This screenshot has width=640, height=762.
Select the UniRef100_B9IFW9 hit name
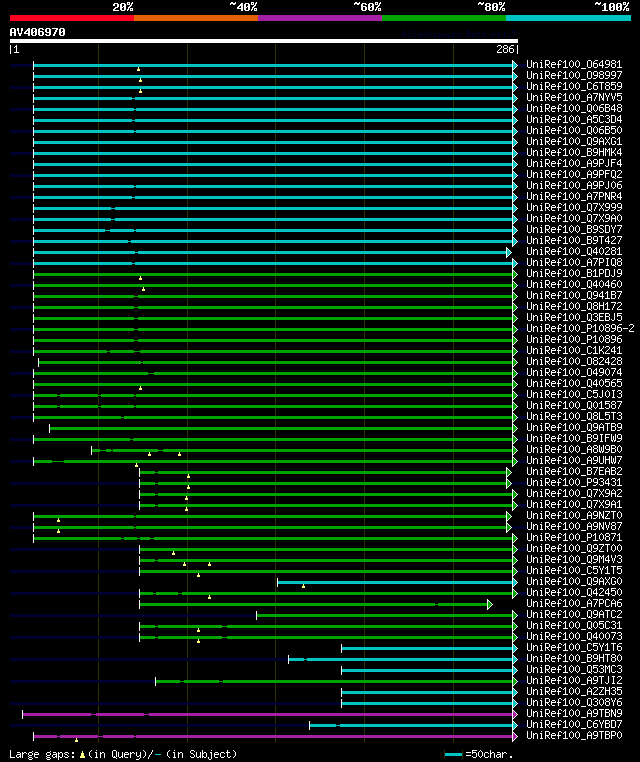(x=574, y=438)
